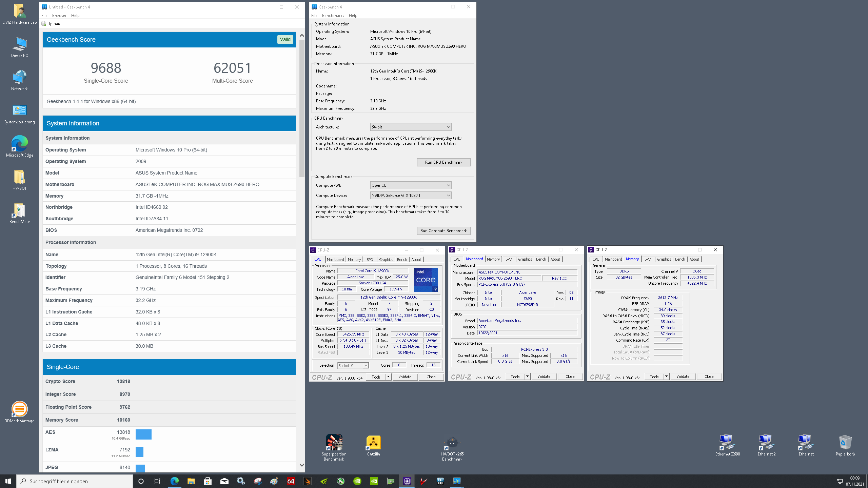Launch 3DMark Vantage from desktop
The height and width of the screenshot is (488, 868).
[19, 412]
